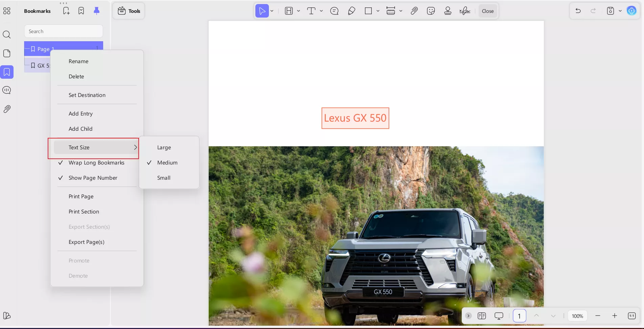Viewport: 644px width, 329px height.
Task: Choose Add Child from the context menu
Action: (x=80, y=129)
